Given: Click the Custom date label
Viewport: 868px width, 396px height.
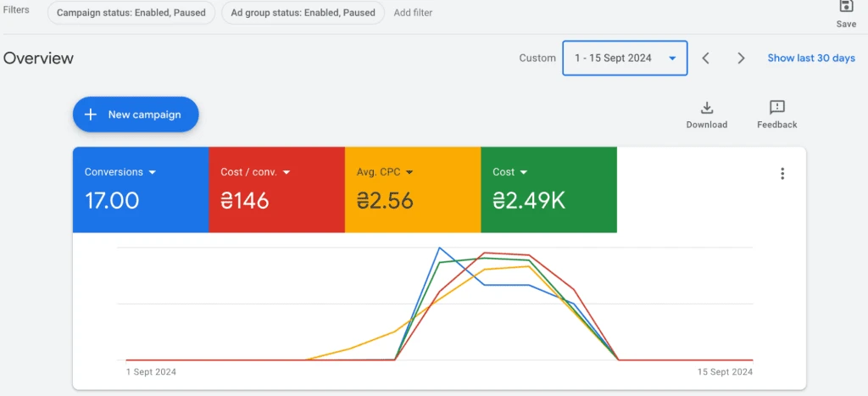Looking at the screenshot, I should (537, 59).
